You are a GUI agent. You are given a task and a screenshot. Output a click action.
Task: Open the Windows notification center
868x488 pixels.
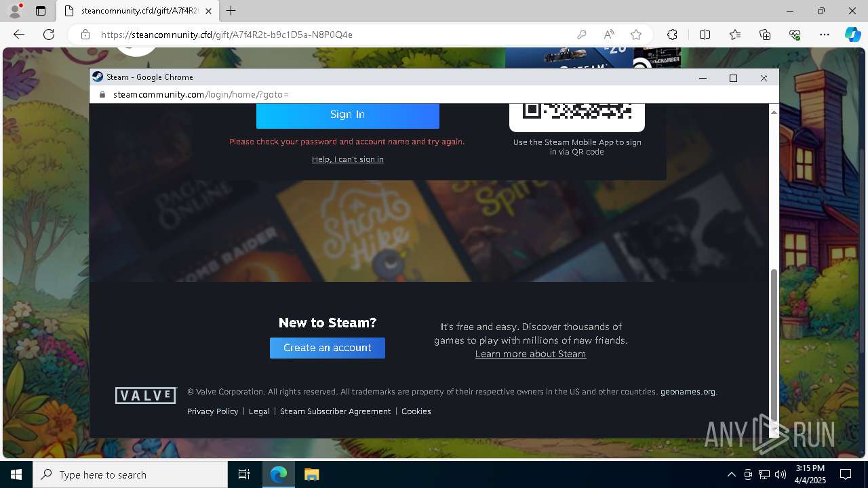click(x=846, y=474)
